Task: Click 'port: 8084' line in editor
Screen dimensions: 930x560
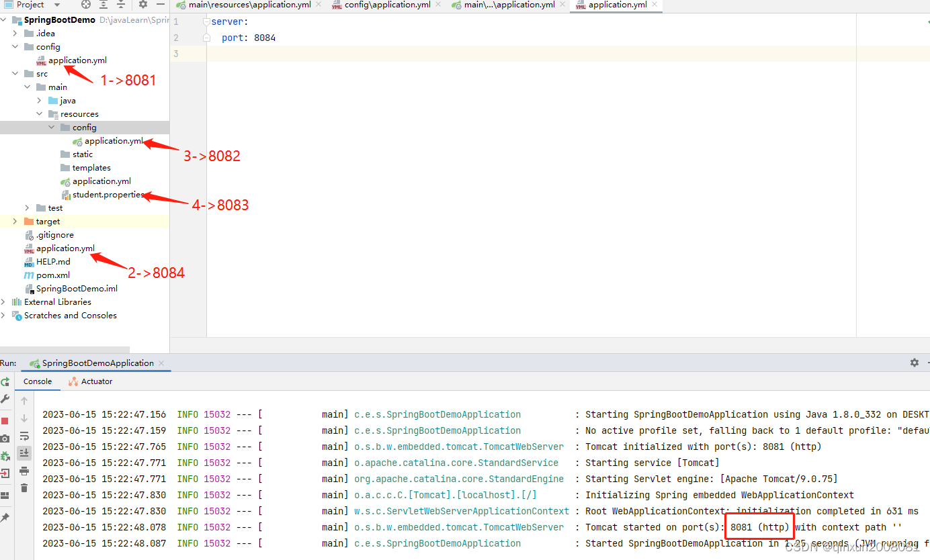Action: point(249,38)
